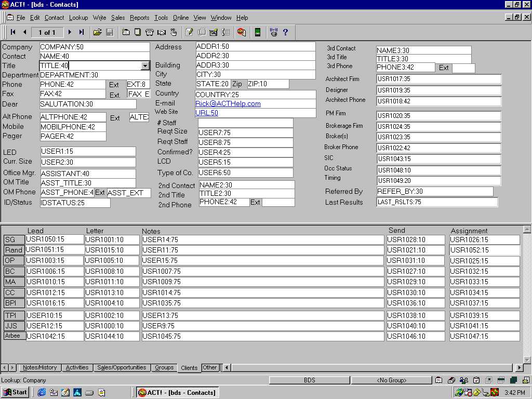This screenshot has width=532, height=399.
Task: Open the Sales menu
Action: point(118,18)
